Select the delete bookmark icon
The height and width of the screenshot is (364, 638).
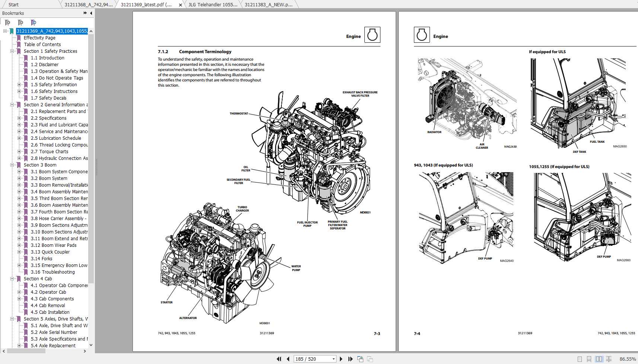click(x=7, y=22)
